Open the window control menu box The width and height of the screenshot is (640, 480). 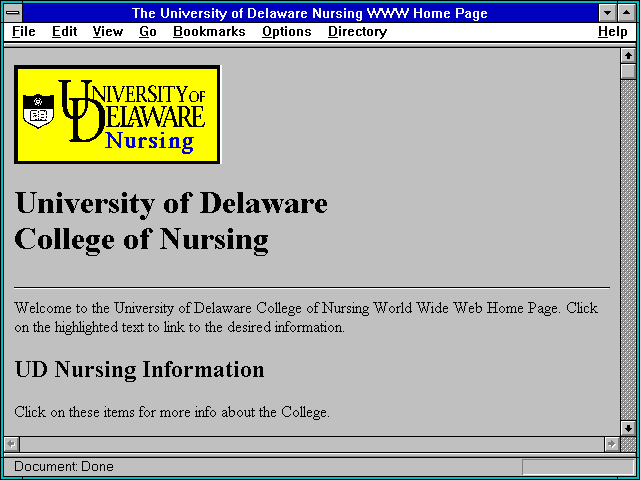13,13
